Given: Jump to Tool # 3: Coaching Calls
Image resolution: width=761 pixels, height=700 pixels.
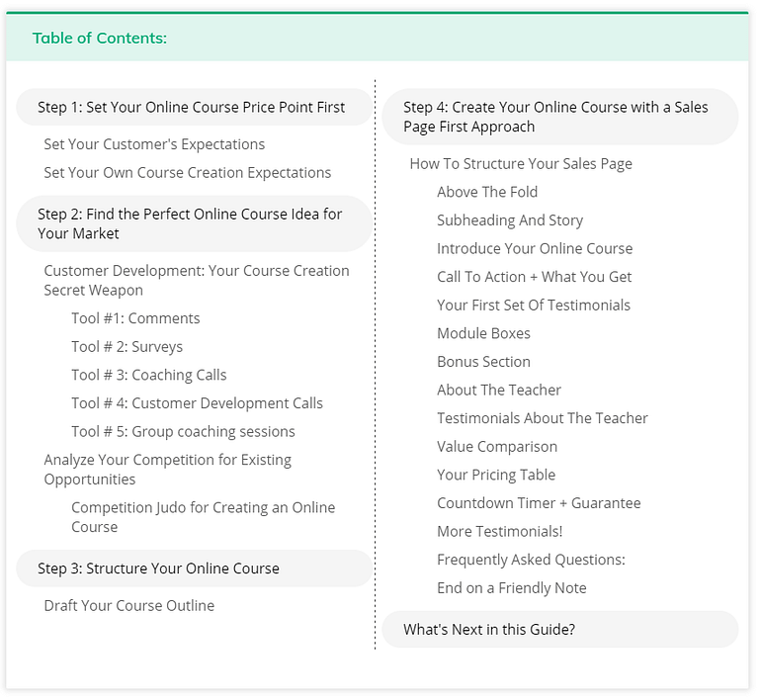Looking at the screenshot, I should 148,375.
